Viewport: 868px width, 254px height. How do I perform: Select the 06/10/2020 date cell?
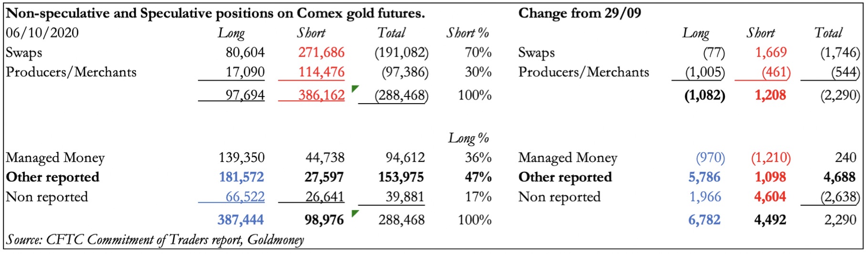pos(42,33)
